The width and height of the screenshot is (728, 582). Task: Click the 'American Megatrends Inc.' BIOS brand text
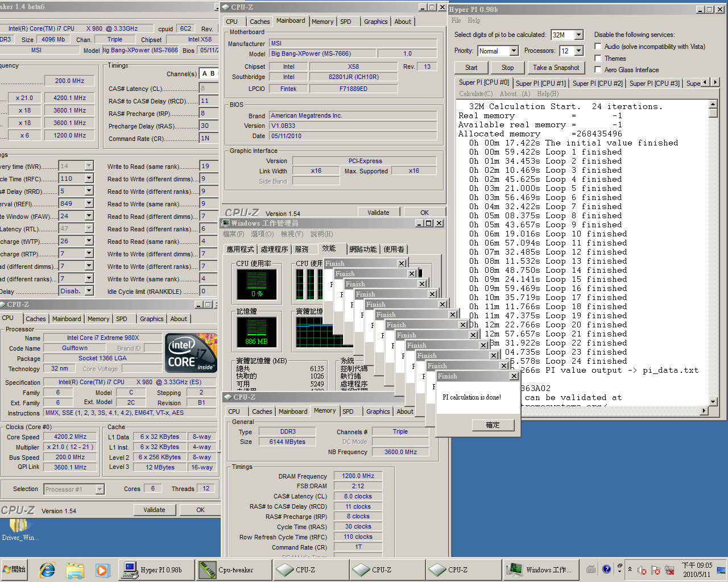[x=307, y=115]
